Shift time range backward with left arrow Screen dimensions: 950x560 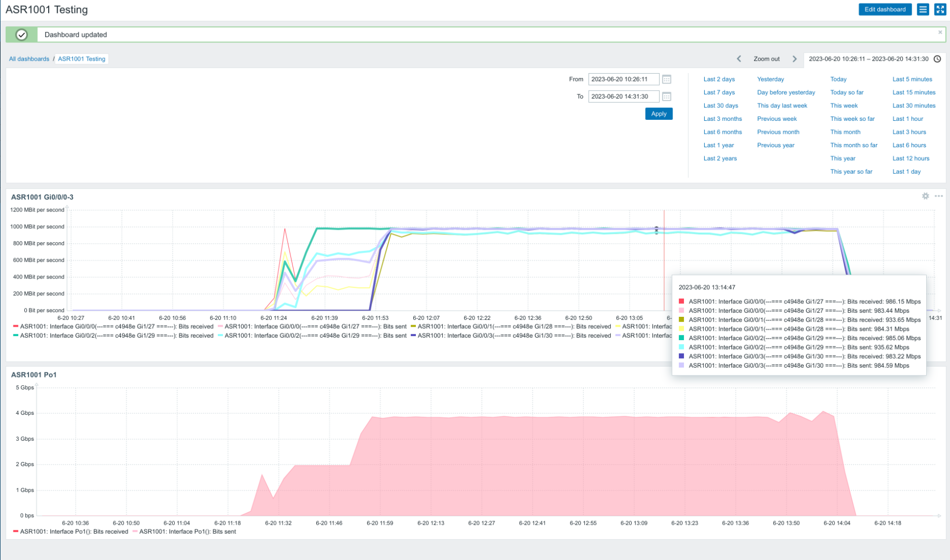[739, 59]
